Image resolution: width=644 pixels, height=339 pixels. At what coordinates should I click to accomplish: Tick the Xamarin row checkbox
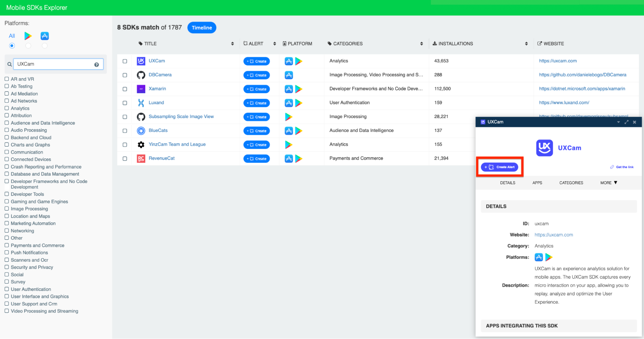click(125, 89)
